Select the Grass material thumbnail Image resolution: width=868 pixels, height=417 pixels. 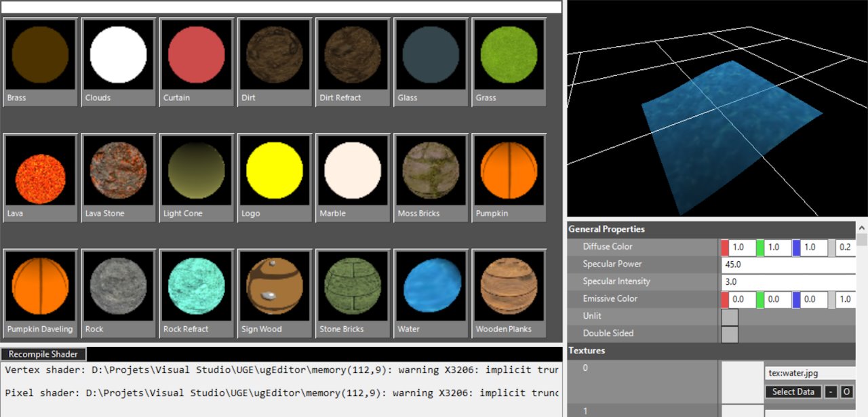(x=509, y=62)
